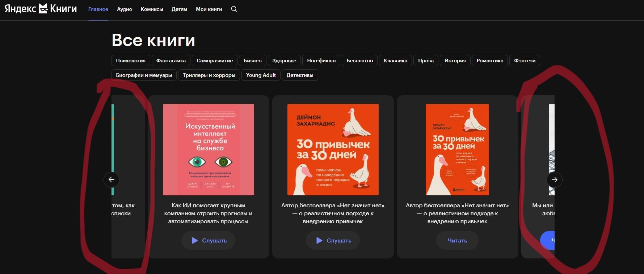Filter by История genre
This screenshot has height=274, width=644.
455,61
